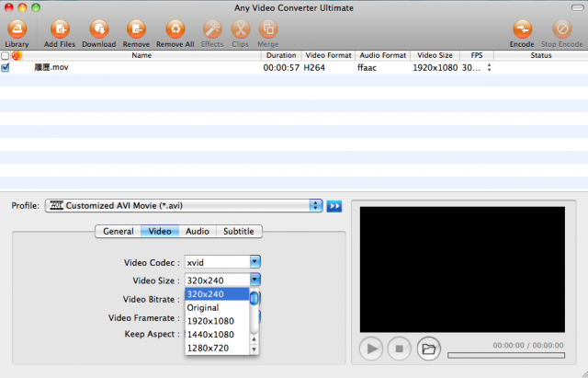Click the Stop Encode icon

[561, 29]
